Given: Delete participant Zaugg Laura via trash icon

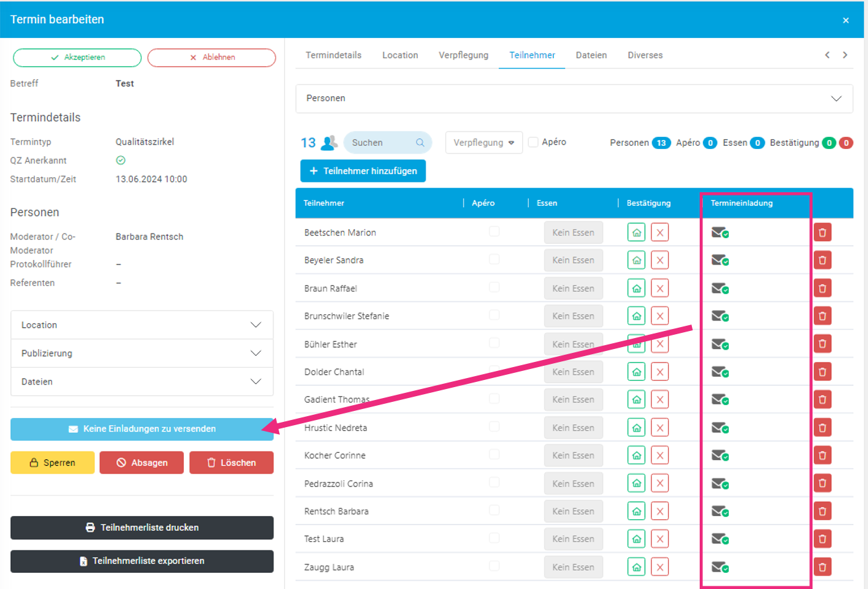Looking at the screenshot, I should click(822, 567).
